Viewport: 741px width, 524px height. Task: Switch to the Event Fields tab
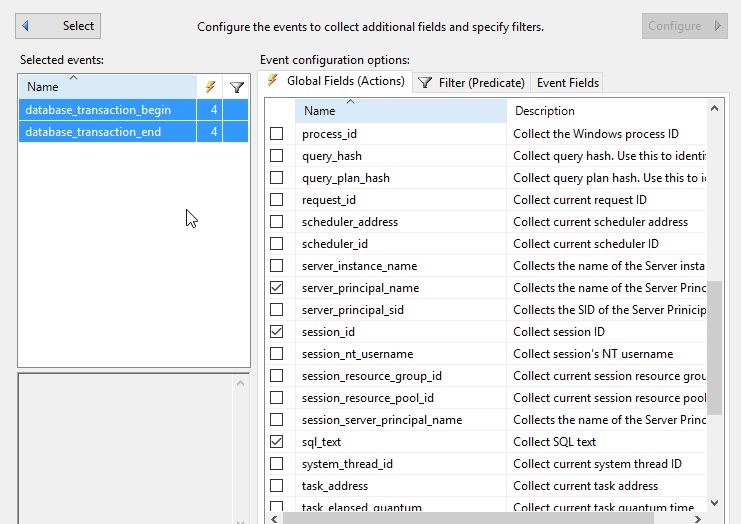tap(567, 83)
